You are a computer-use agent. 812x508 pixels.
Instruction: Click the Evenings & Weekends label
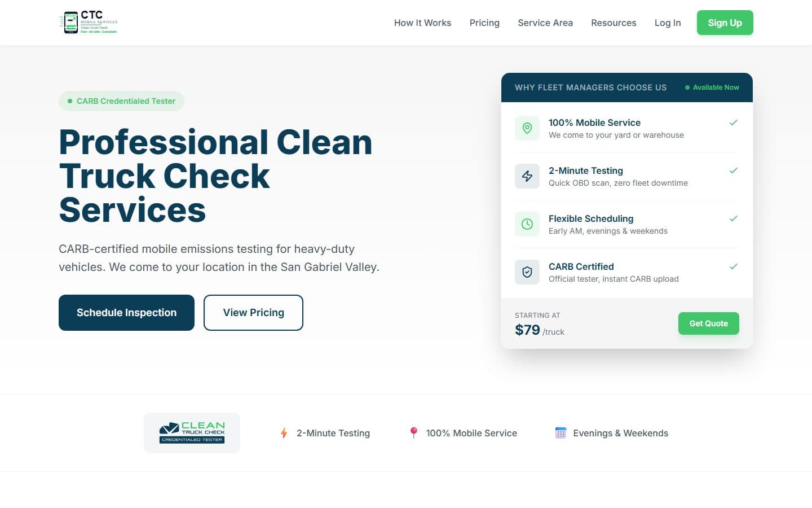(x=620, y=433)
